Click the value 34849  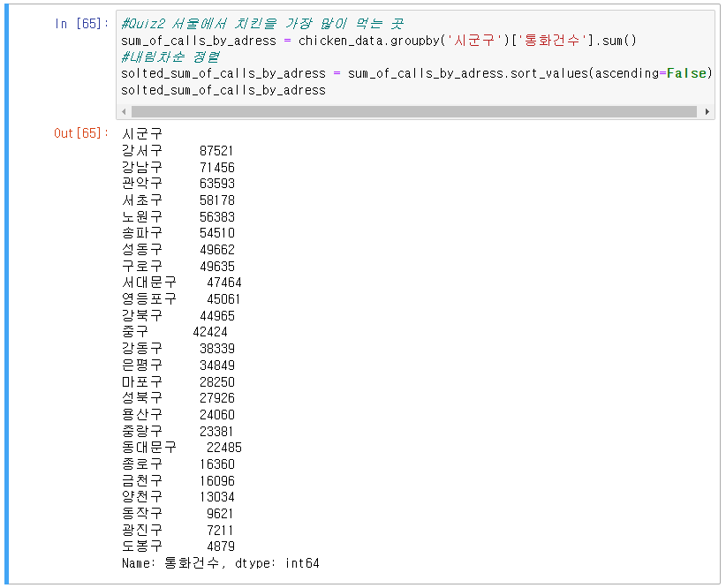(217, 366)
